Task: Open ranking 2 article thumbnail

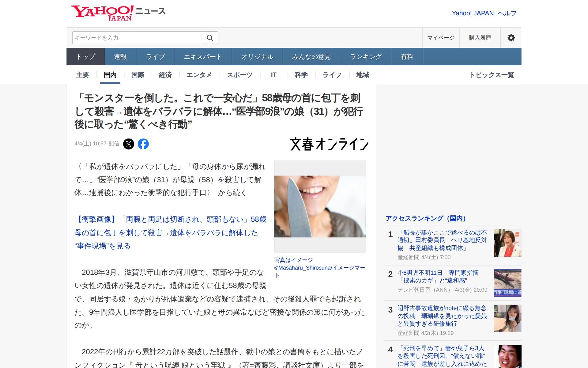Action: coord(507,283)
